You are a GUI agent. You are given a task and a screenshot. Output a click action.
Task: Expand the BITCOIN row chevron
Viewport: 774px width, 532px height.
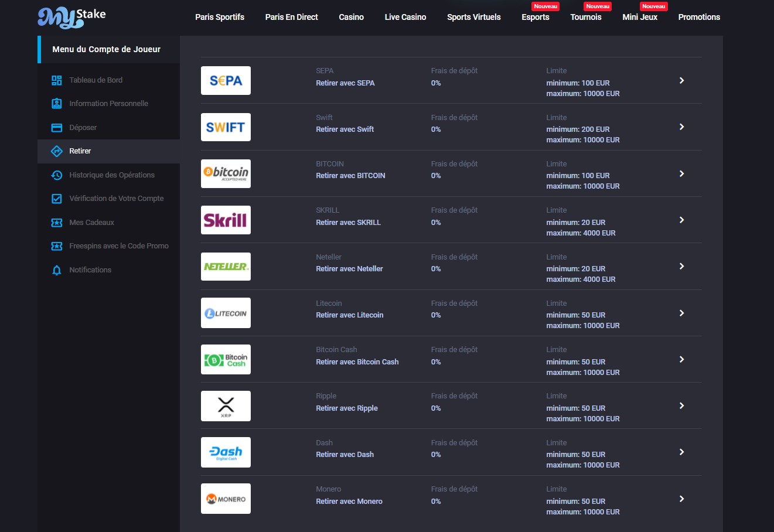pos(681,173)
